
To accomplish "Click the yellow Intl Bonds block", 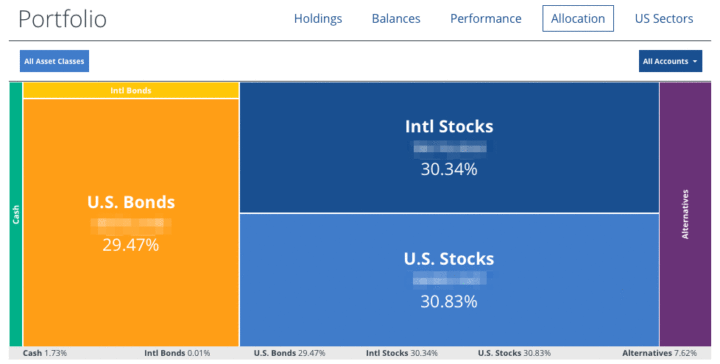I will [x=131, y=90].
